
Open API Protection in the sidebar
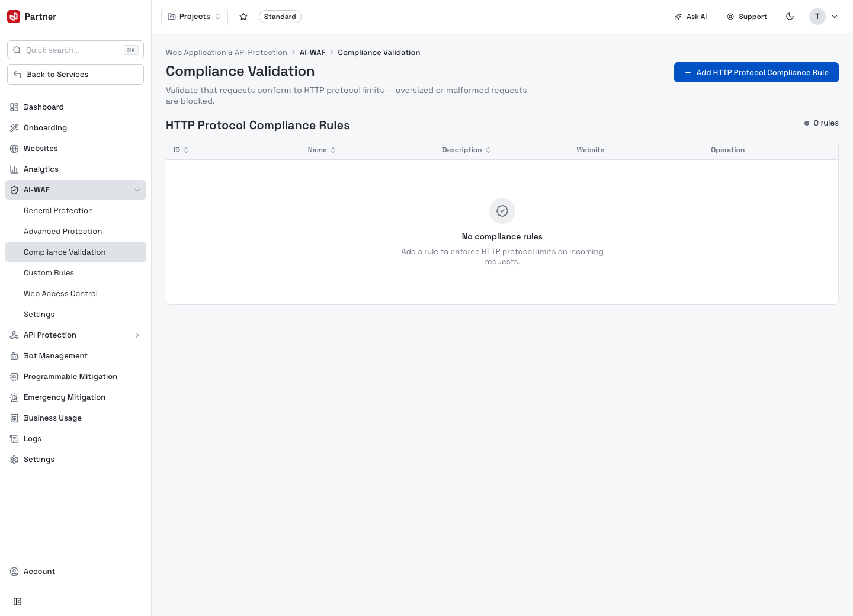[x=75, y=335]
